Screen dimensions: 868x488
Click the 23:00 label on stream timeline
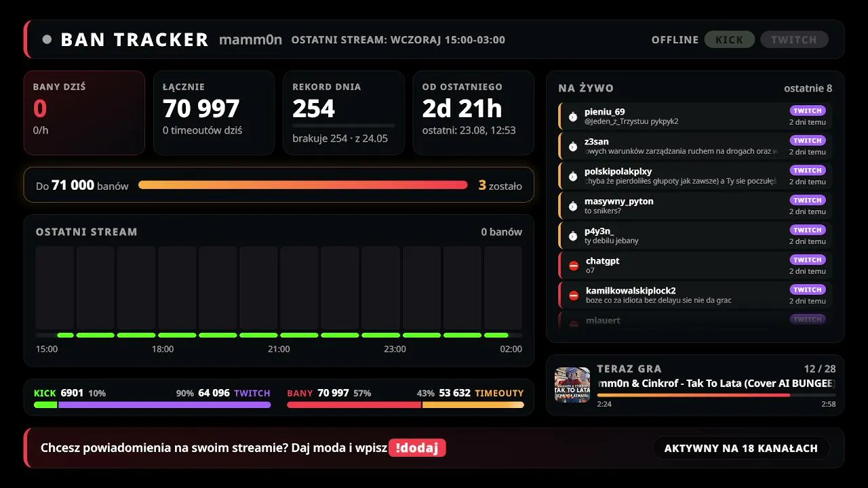point(395,349)
